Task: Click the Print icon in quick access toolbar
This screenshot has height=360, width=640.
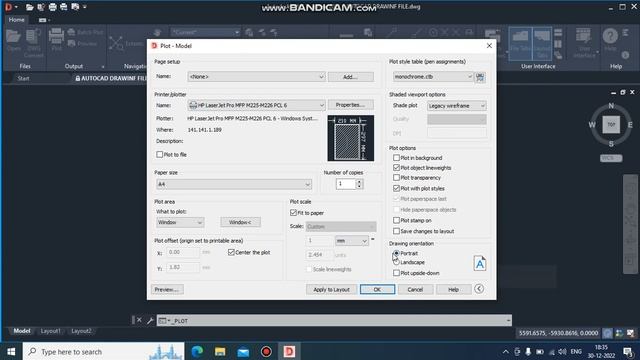Action: tap(53, 7)
